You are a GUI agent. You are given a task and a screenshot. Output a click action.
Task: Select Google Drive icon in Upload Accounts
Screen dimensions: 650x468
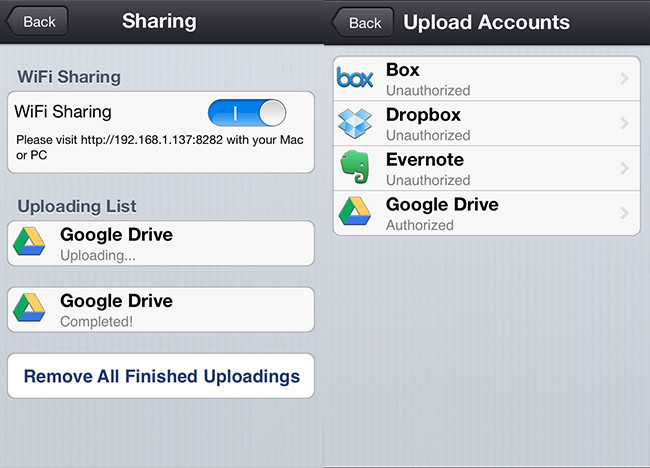(x=355, y=211)
